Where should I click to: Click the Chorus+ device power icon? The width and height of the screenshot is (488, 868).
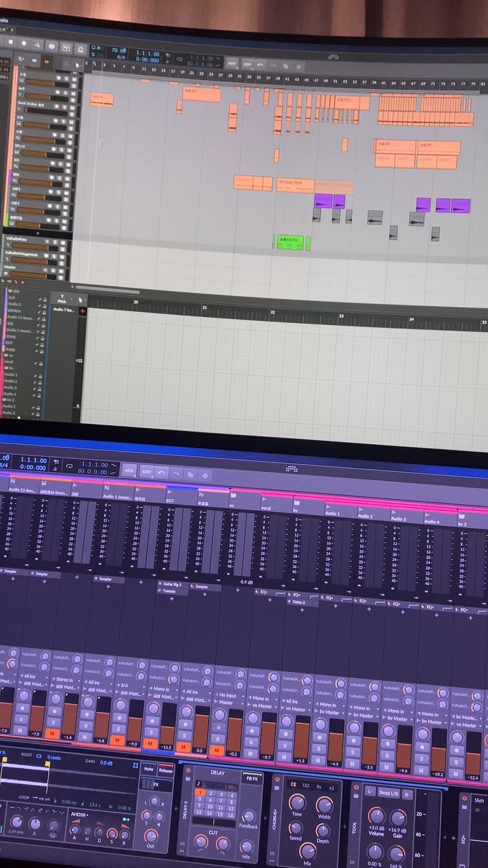(277, 779)
